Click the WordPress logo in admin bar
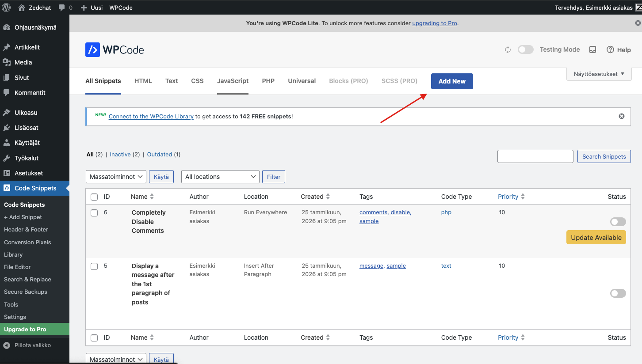Image resolution: width=642 pixels, height=364 pixels. pos(7,8)
